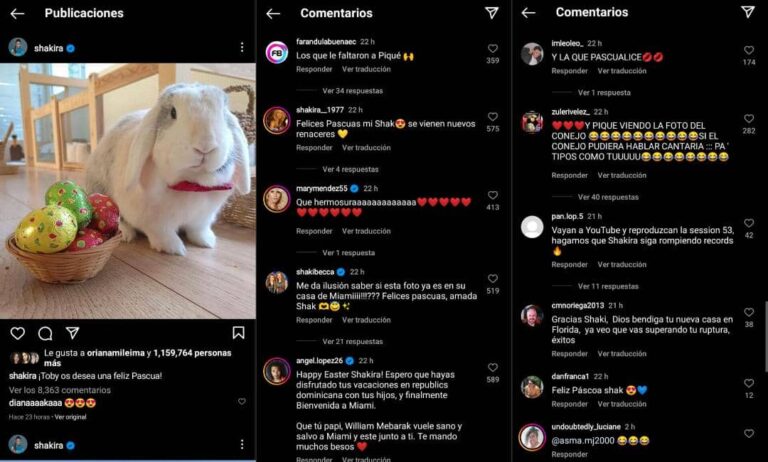Like the bunny post with the heart icon
This screenshot has height=462, width=768.
pos(18,334)
